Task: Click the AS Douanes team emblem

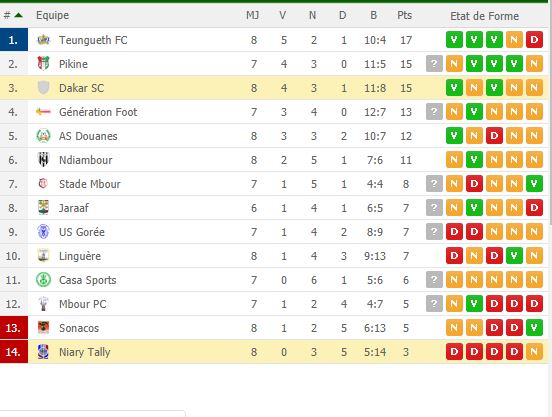Action: (x=43, y=136)
